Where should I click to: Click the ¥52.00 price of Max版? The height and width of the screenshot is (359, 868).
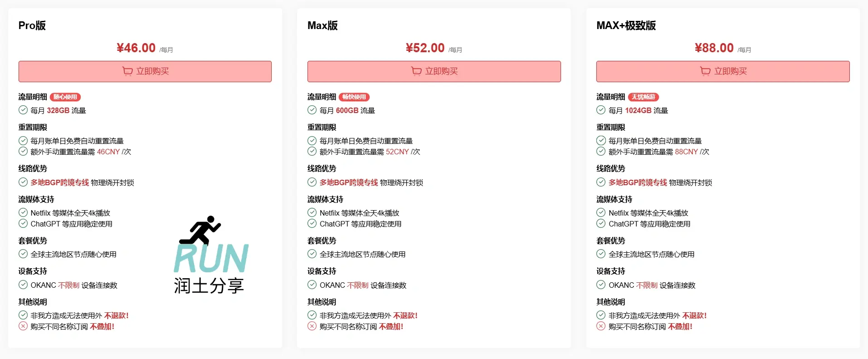[x=425, y=48]
